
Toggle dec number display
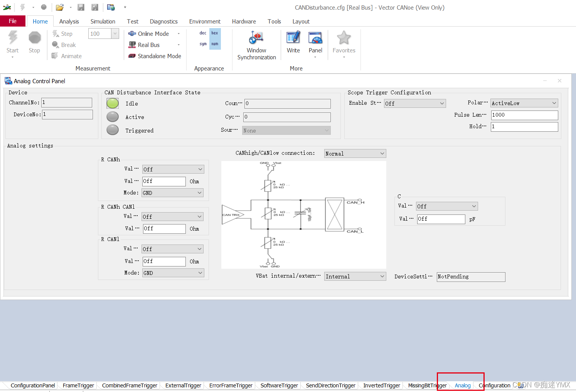click(x=203, y=33)
